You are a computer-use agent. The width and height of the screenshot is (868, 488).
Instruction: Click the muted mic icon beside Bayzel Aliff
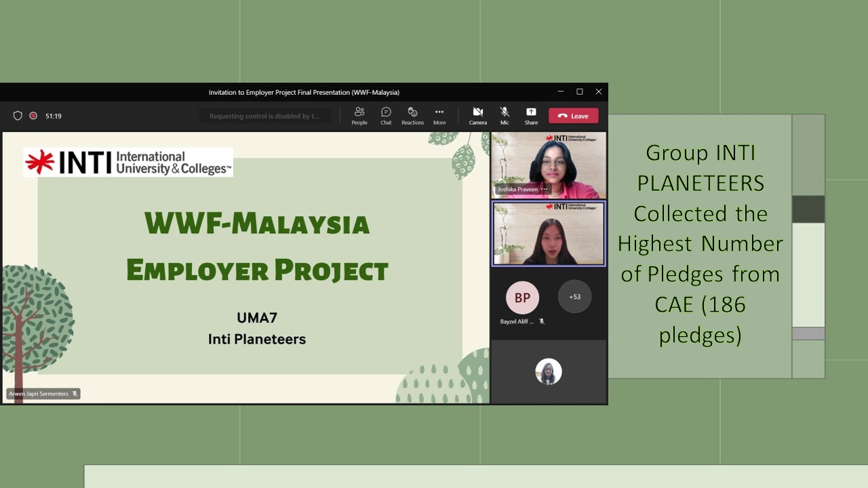pos(541,321)
